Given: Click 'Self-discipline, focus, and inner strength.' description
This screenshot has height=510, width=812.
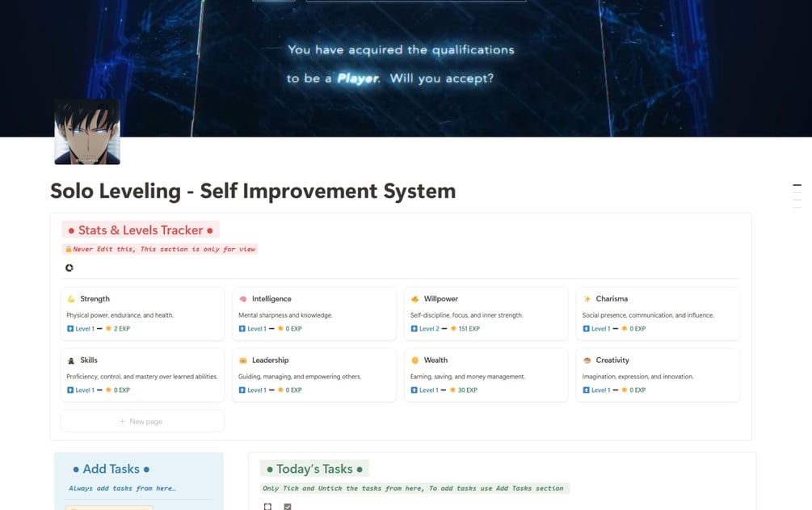Looking at the screenshot, I should pyautogui.click(x=466, y=315).
